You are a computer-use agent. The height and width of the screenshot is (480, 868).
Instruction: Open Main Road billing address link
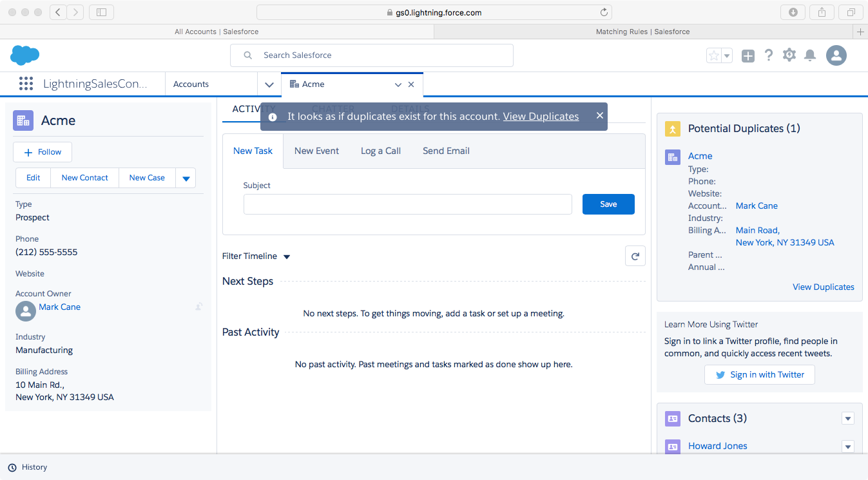pos(785,236)
